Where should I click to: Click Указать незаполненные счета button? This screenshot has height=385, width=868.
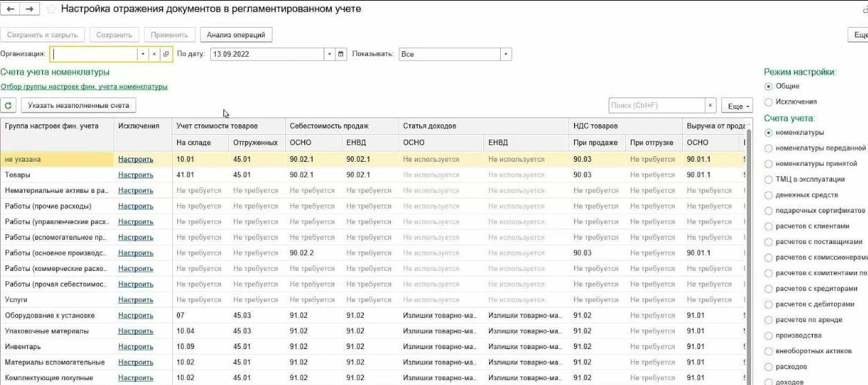click(78, 106)
